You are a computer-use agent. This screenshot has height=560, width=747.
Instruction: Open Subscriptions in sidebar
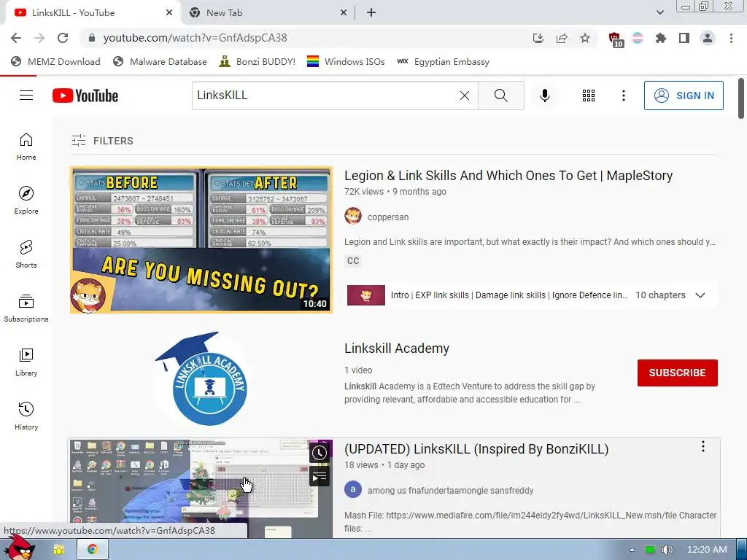26,308
